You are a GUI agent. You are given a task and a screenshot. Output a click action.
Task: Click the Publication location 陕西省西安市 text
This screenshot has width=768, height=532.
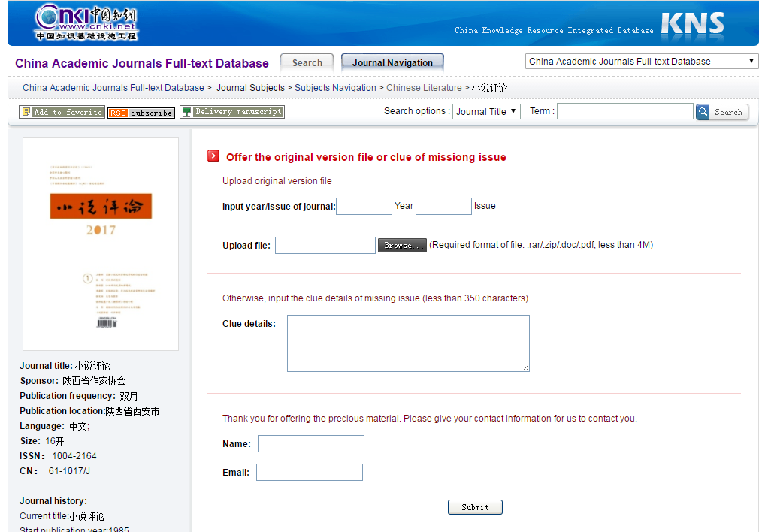click(132, 412)
